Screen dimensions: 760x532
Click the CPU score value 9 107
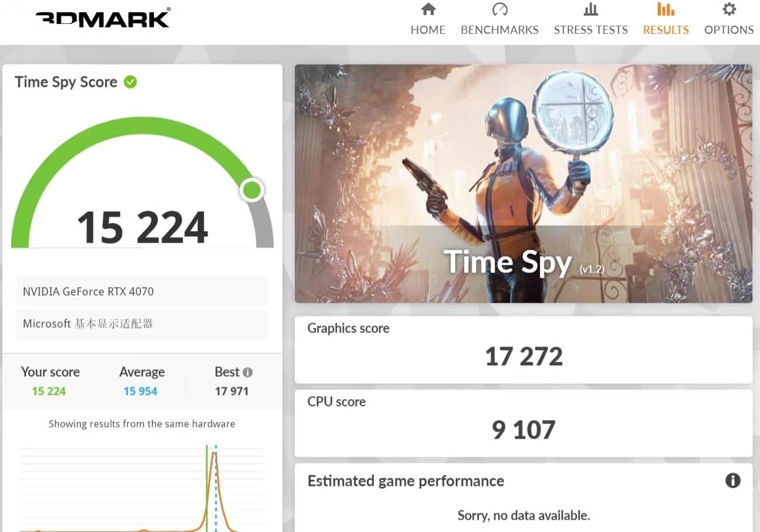[524, 430]
